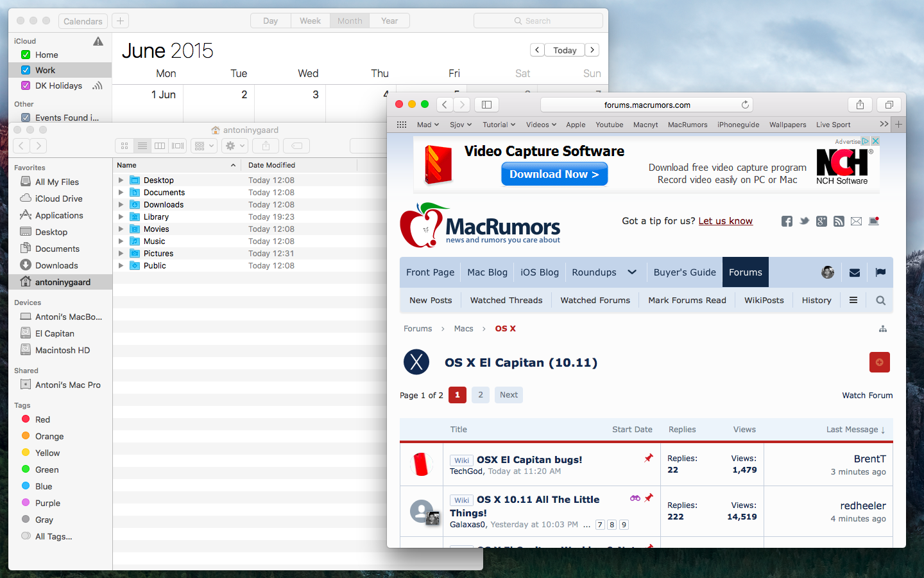Expand the Downloads folder disclosure triangle
The height and width of the screenshot is (578, 924).
tap(121, 205)
